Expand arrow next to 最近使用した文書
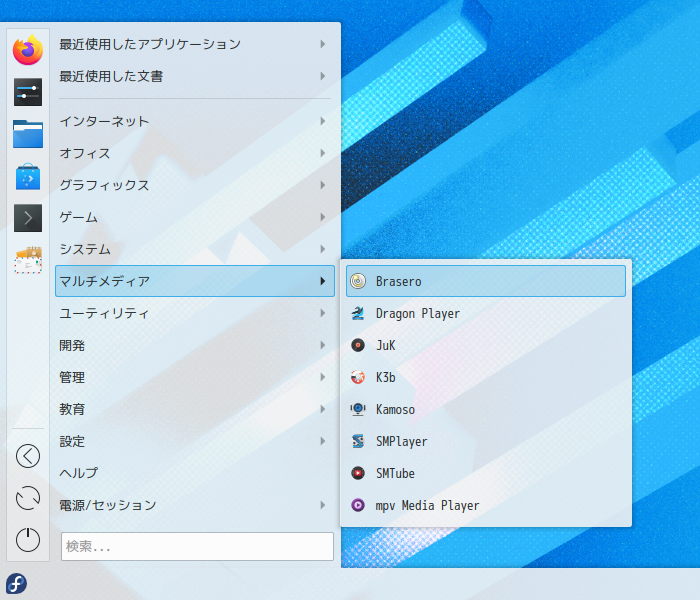The height and width of the screenshot is (600, 700). coord(323,76)
